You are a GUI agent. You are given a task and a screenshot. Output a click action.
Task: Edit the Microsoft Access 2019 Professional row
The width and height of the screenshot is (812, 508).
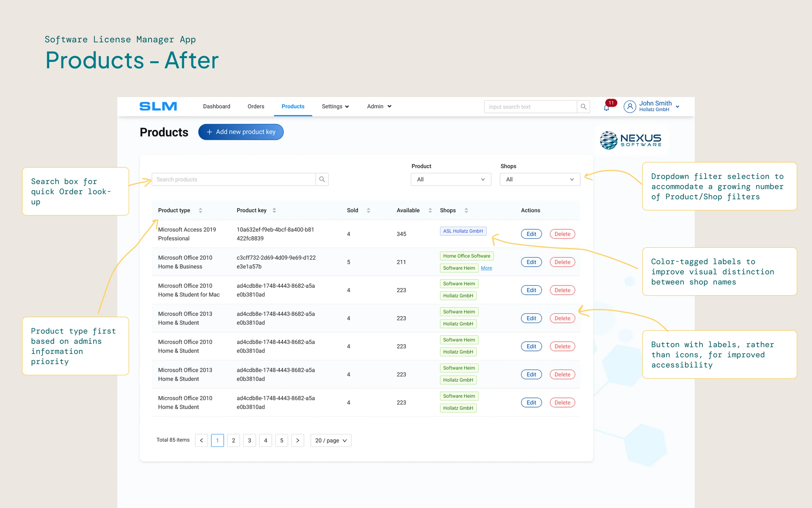(x=531, y=234)
